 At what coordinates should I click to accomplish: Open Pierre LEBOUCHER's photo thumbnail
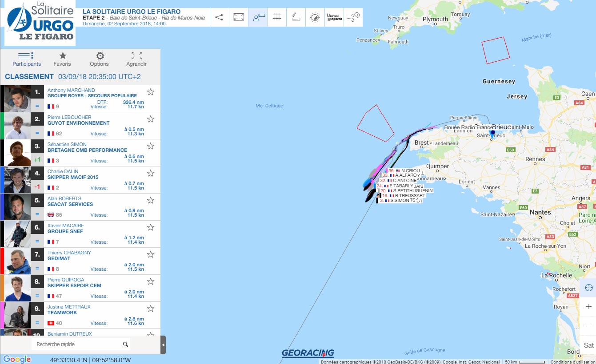pyautogui.click(x=17, y=126)
